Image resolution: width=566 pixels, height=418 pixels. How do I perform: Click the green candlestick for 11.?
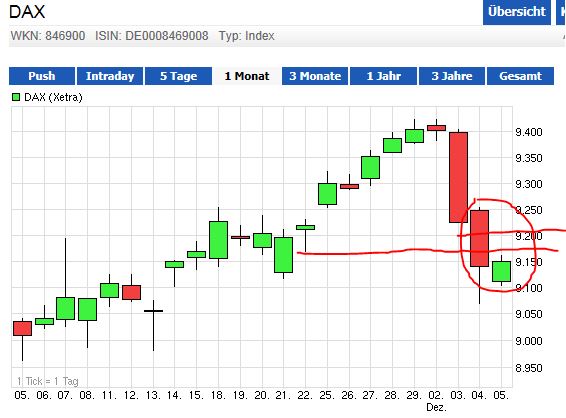109,290
